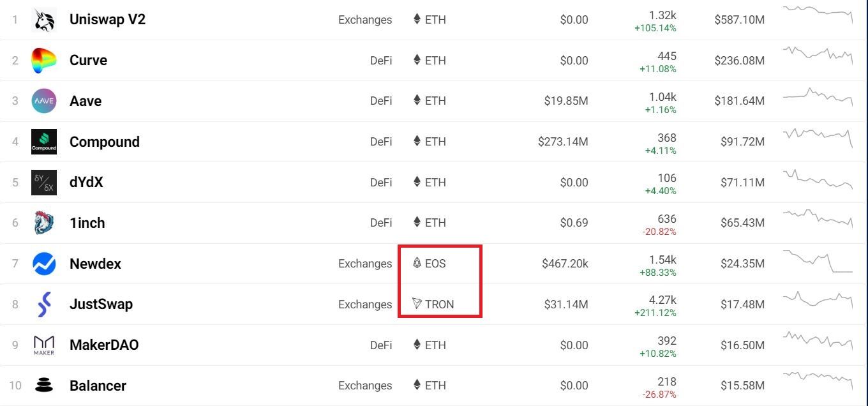Open the MakerDAO name link
The height and width of the screenshot is (406, 868).
coord(104,345)
